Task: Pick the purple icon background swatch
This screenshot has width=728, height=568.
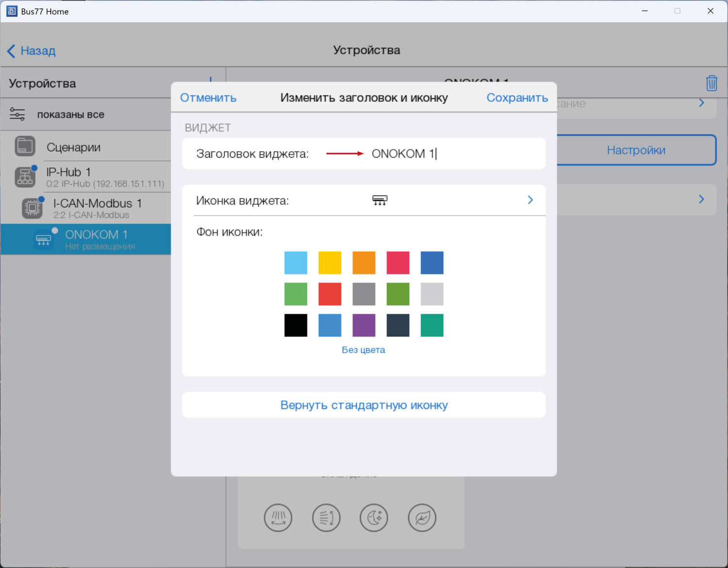Action: click(x=364, y=325)
